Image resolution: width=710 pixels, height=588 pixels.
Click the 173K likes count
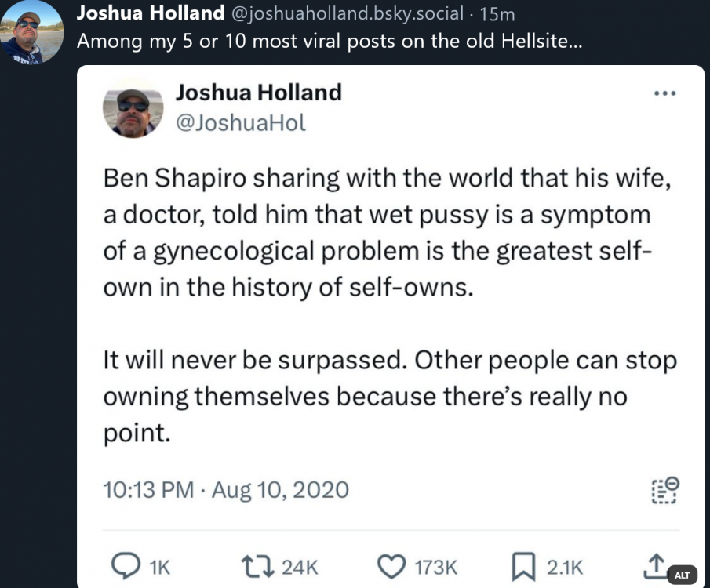(x=436, y=568)
